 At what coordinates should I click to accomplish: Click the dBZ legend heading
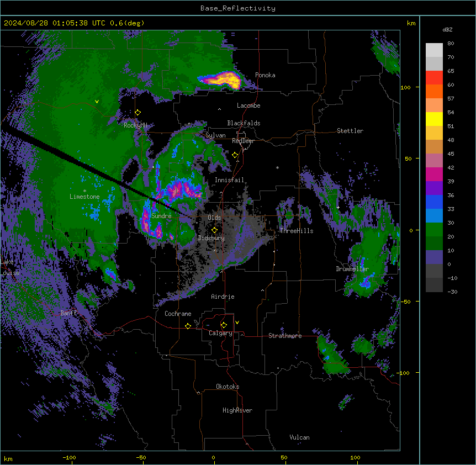pos(447,29)
